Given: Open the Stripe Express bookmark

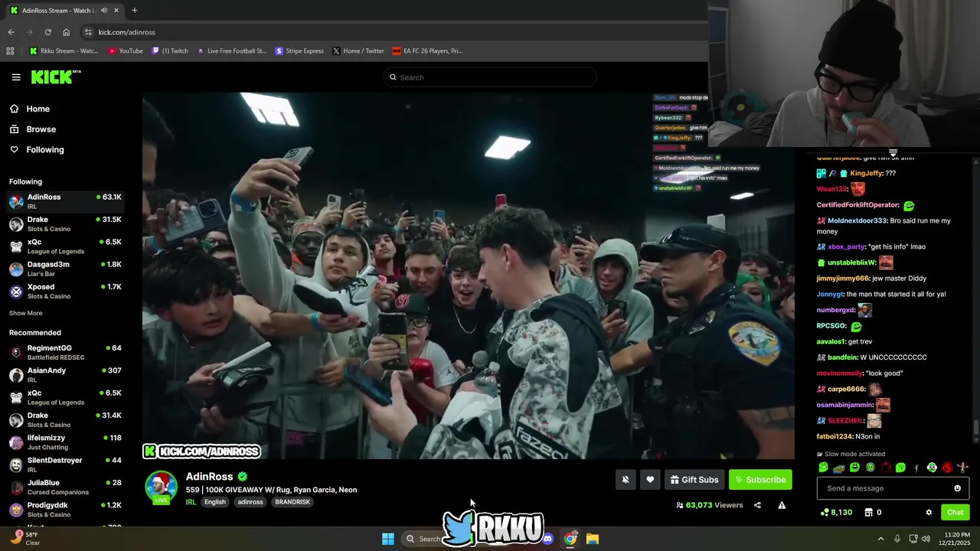Looking at the screenshot, I should click(299, 51).
